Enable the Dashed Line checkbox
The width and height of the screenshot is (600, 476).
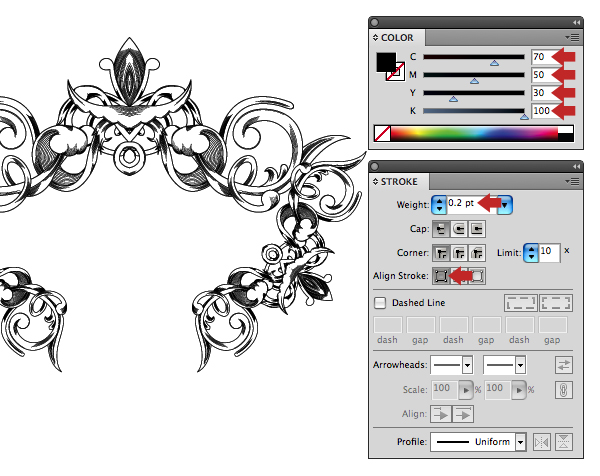380,303
